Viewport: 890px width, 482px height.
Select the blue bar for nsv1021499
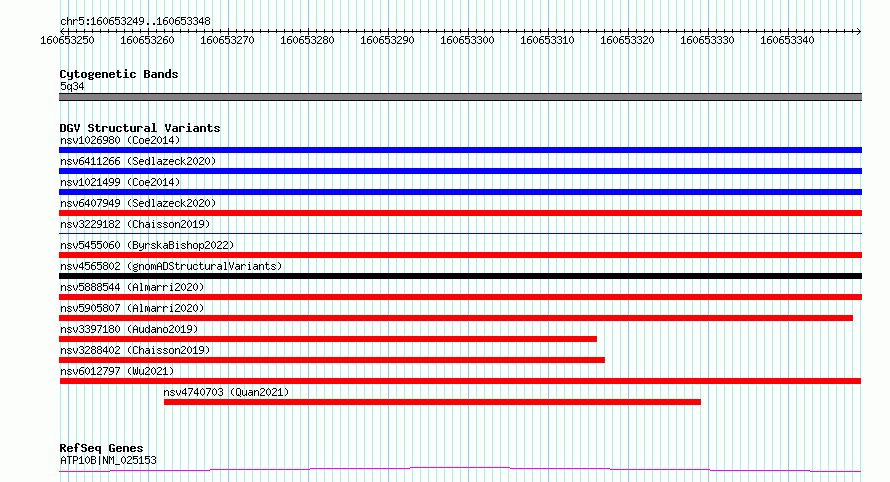pos(460,192)
